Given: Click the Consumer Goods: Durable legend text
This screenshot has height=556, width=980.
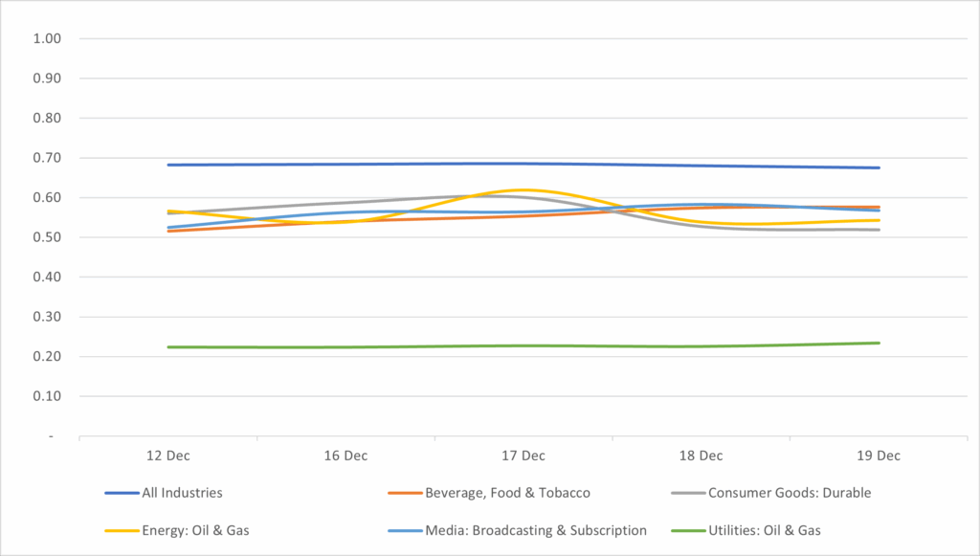Looking at the screenshot, I should pyautogui.click(x=789, y=493).
